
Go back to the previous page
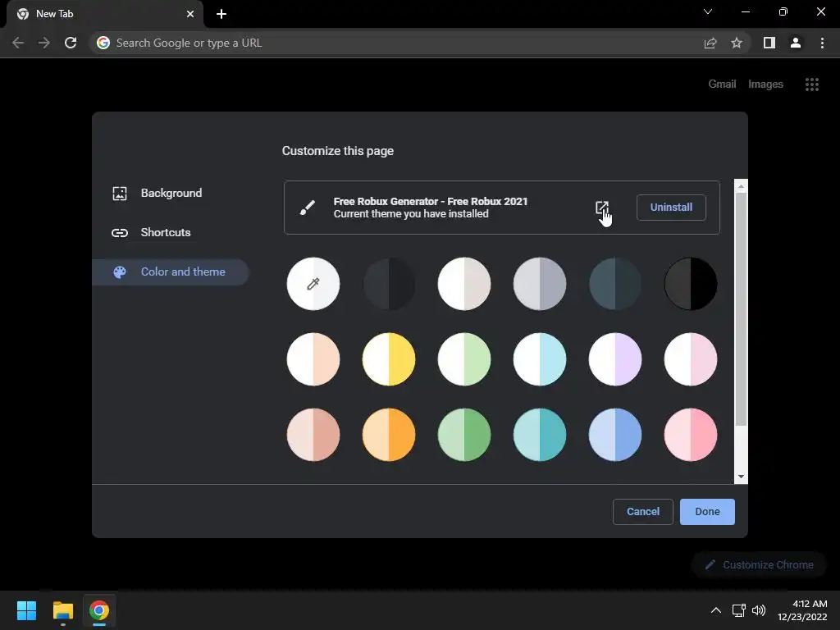[x=18, y=43]
